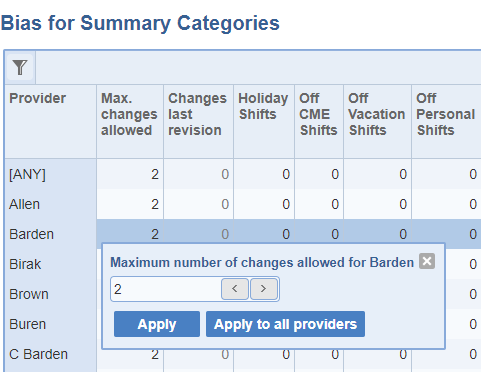This screenshot has height=372, width=481.
Task: Focus the maximum changes number field
Action: click(x=166, y=289)
